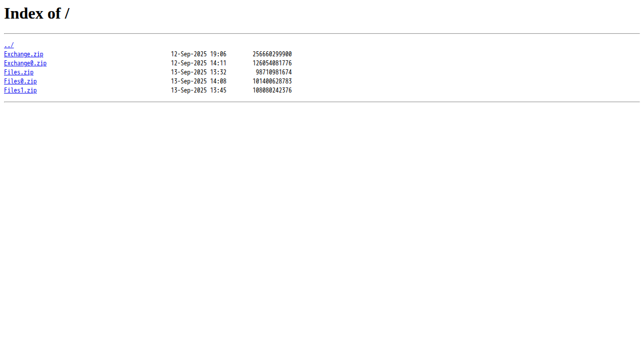
Task: Click the horizontal rule under the heading
Action: 322,34
